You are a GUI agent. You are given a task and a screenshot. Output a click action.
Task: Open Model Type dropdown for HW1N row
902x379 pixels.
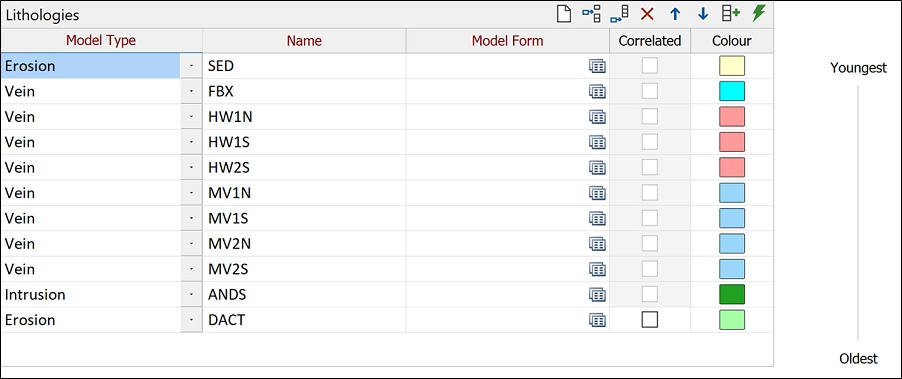click(191, 117)
